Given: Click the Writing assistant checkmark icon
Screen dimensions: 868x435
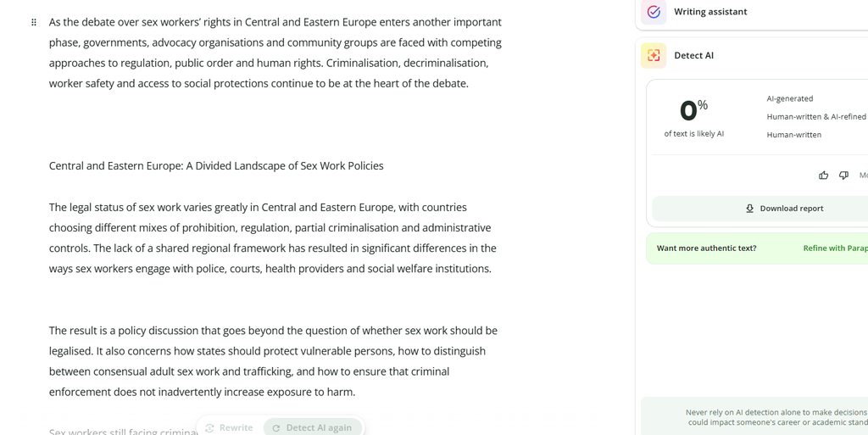Looking at the screenshot, I should tap(654, 12).
